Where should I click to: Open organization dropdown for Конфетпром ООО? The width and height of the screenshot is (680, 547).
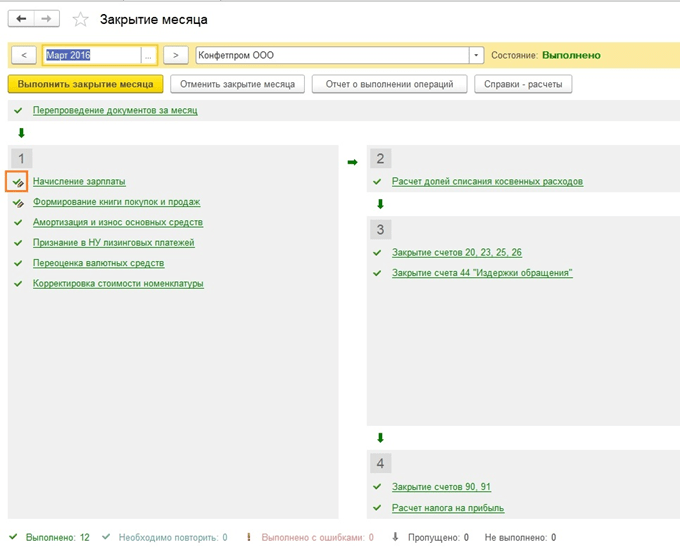coord(476,56)
